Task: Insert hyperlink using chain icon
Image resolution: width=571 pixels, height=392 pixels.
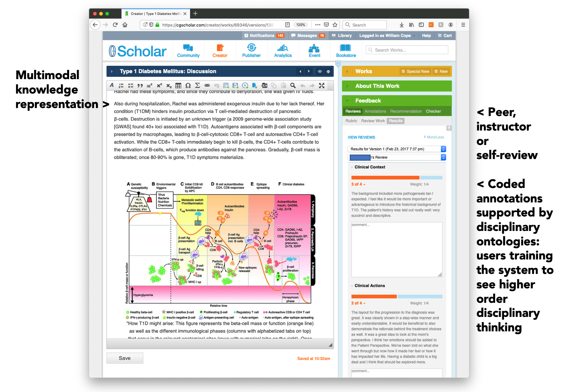Action: (x=207, y=86)
